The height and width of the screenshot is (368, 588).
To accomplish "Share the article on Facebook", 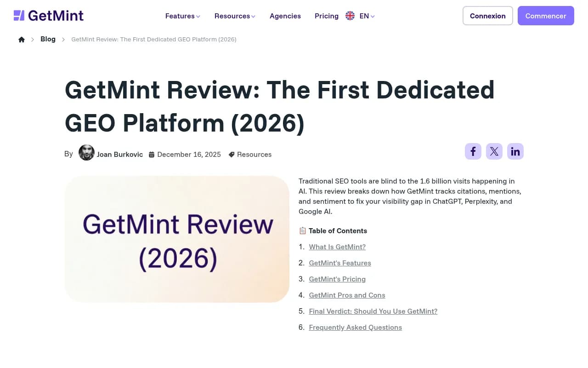I will pos(473,151).
